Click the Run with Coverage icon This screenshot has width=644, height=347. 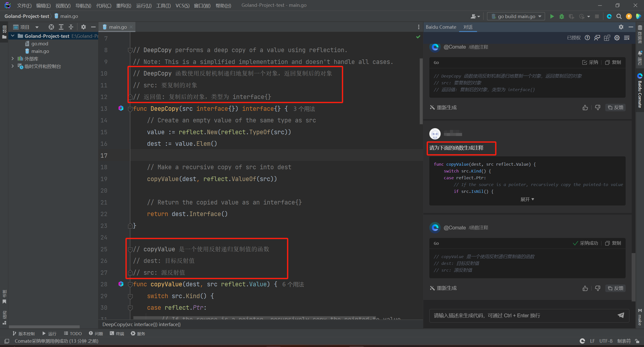(x=572, y=16)
